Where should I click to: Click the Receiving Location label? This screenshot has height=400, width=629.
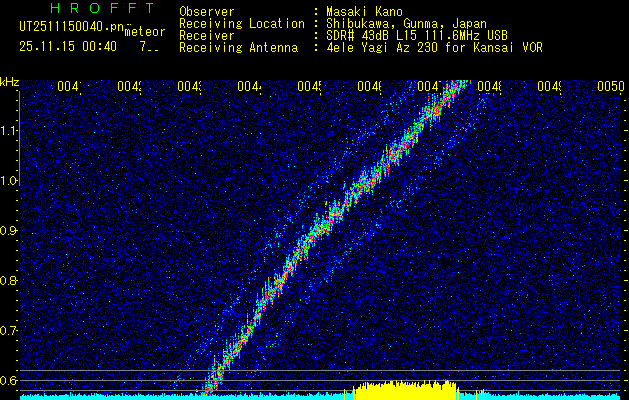pyautogui.click(x=242, y=24)
